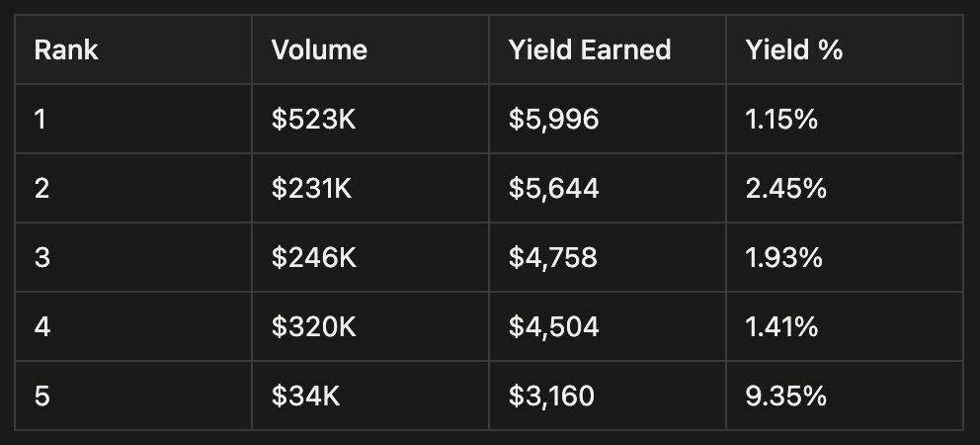The image size is (980, 445).
Task: Click the Volume column header
Action: (x=319, y=50)
